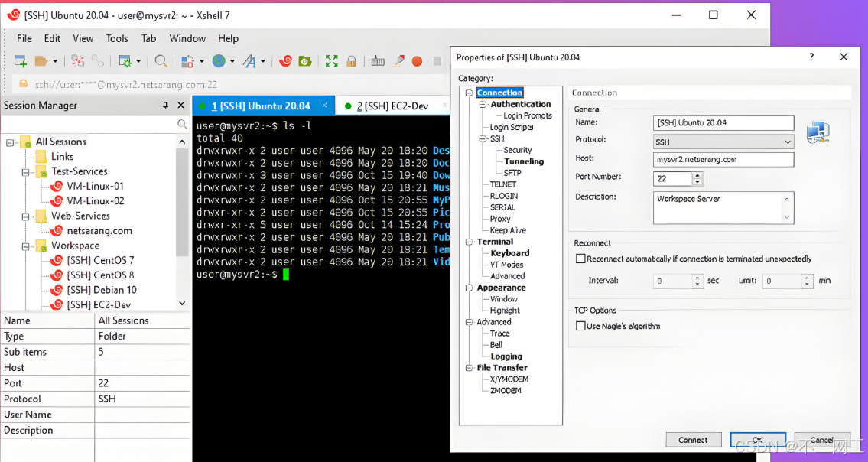Collapse the Terminal category node
Screen dimensions: 868x462
pyautogui.click(x=469, y=242)
